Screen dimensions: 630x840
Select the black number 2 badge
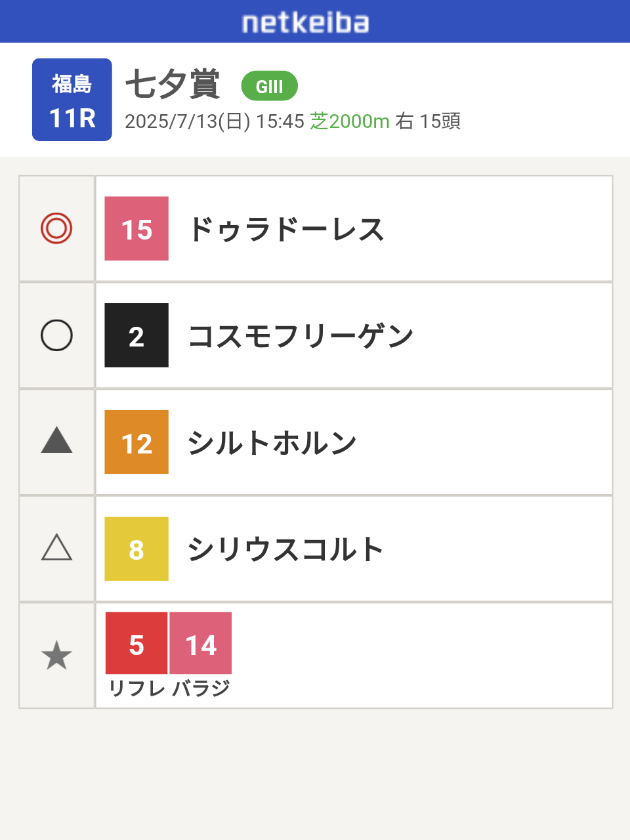tap(136, 335)
